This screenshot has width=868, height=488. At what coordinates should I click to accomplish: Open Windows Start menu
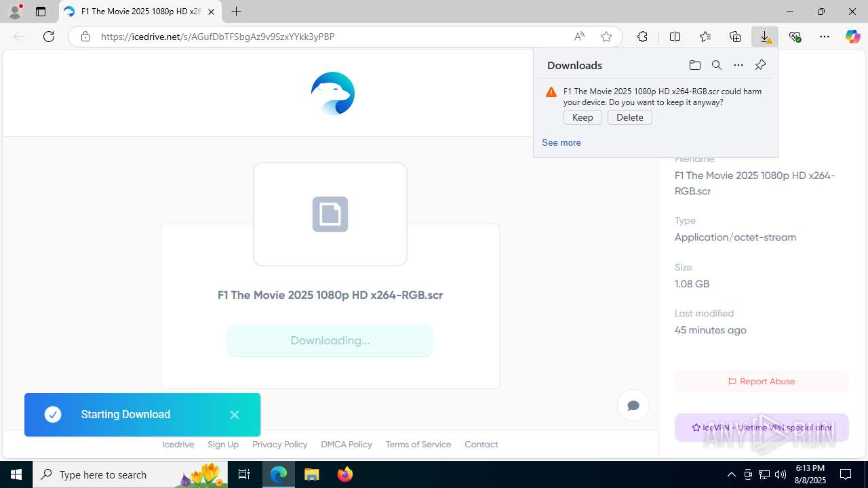pyautogui.click(x=16, y=474)
